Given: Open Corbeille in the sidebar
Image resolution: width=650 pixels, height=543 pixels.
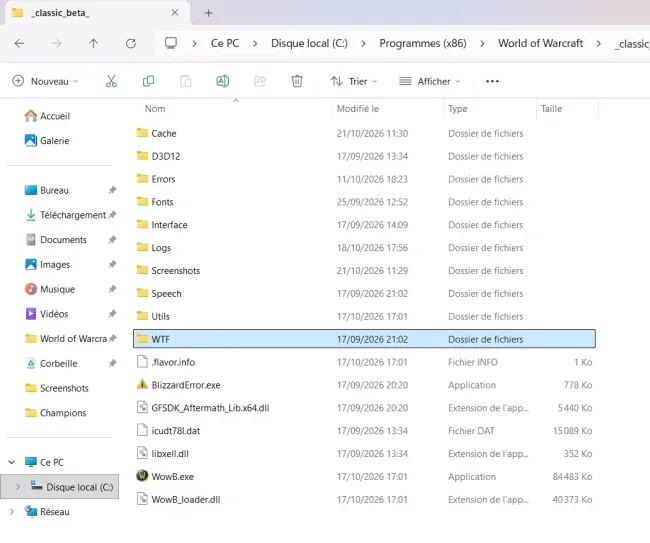Looking at the screenshot, I should point(51,364).
